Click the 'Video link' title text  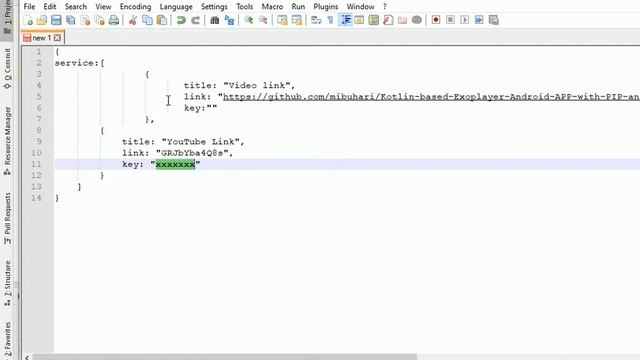(257, 85)
